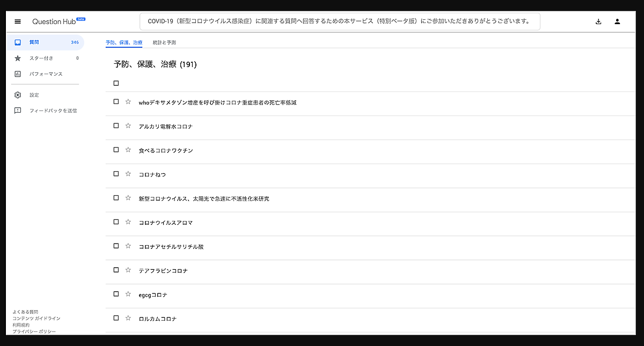Click the 質問 inbox icon in sidebar
Image resolution: width=644 pixels, height=346 pixels.
18,42
